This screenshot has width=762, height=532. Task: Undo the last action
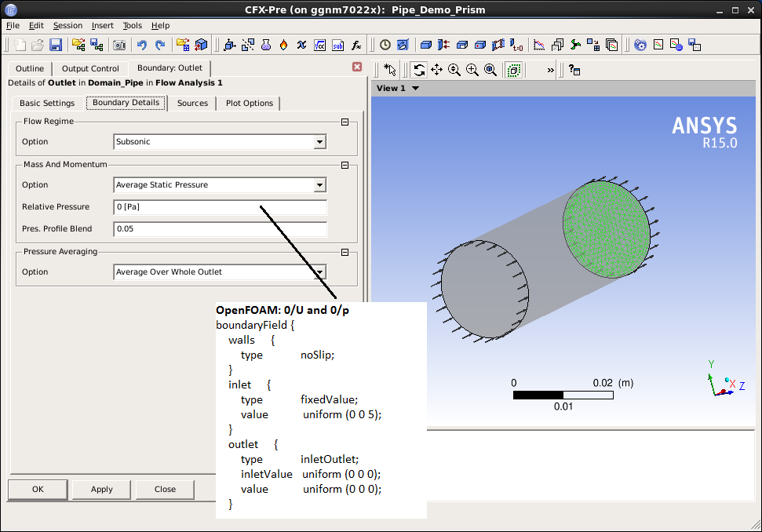coord(141,46)
